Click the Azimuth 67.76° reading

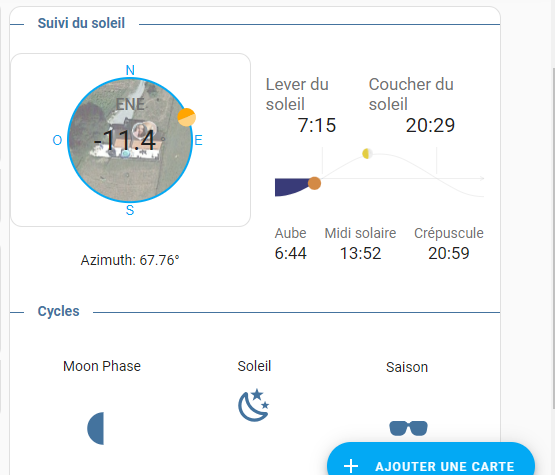[x=130, y=260]
